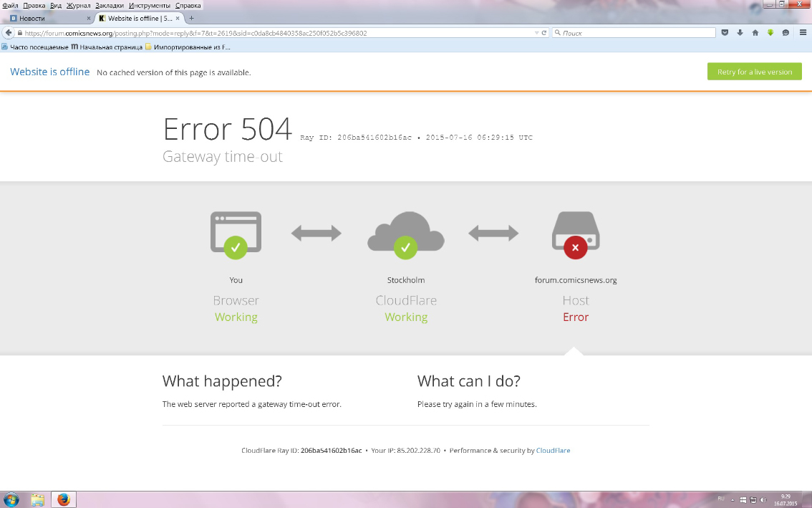Click the Pocket save icon
The width and height of the screenshot is (812, 508).
[x=725, y=33]
